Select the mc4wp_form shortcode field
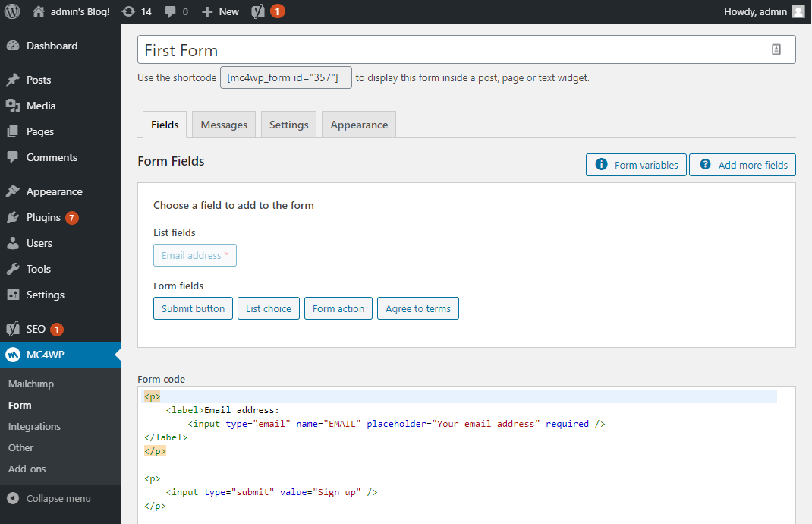Viewport: 812px width, 524px height. pos(286,77)
